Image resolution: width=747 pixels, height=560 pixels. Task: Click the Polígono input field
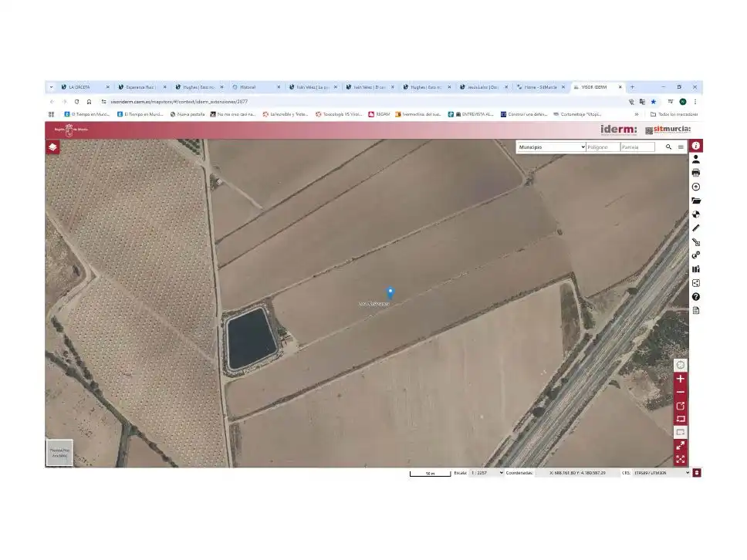coord(603,147)
